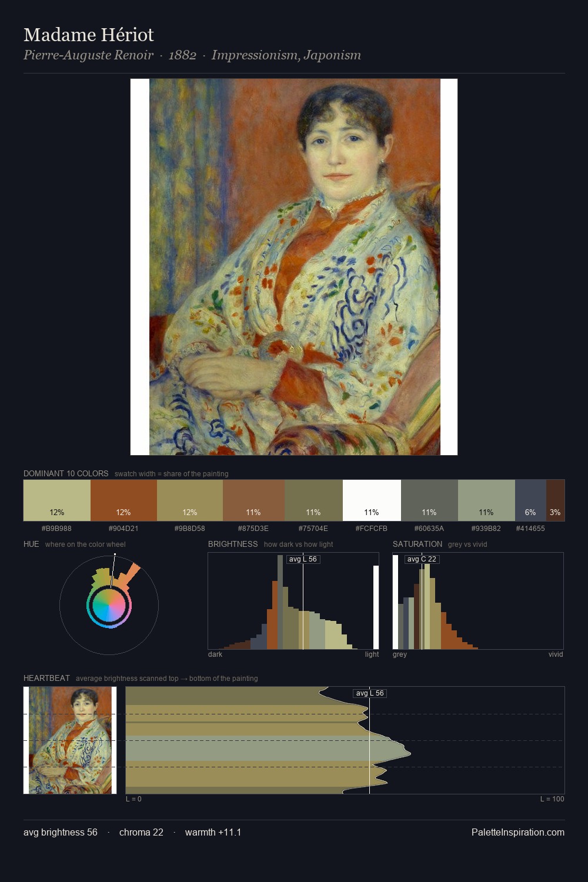Screen dimensions: 588x882
Task: Click the hex code #904D21 label
Action: [x=123, y=528]
